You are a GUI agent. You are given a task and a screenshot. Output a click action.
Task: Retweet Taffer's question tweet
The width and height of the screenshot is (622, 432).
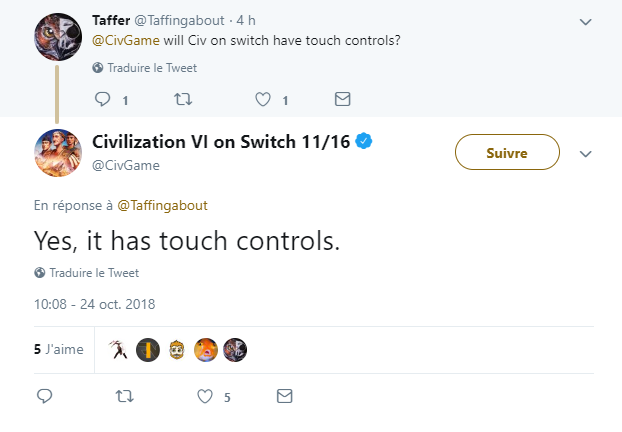point(183,99)
